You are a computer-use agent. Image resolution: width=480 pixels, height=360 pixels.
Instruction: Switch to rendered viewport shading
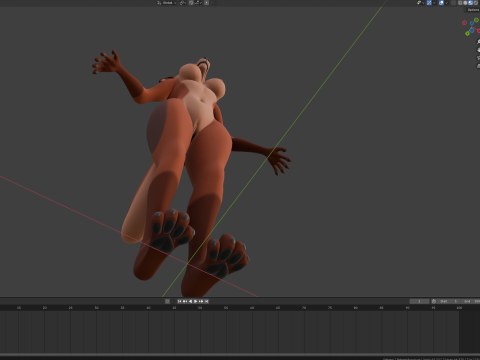(x=476, y=3)
